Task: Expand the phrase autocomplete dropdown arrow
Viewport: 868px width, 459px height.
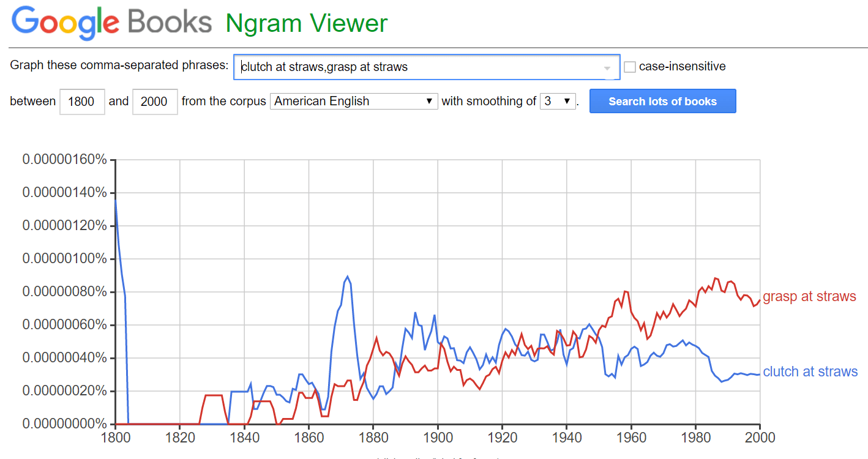Action: click(x=607, y=67)
